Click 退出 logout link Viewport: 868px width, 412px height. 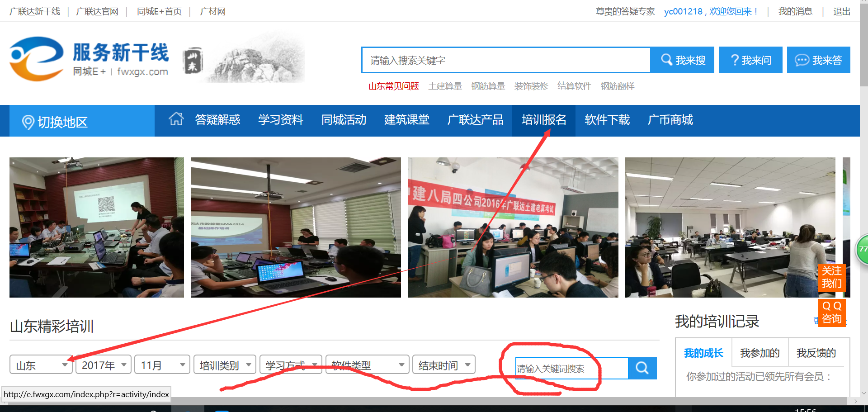point(842,11)
